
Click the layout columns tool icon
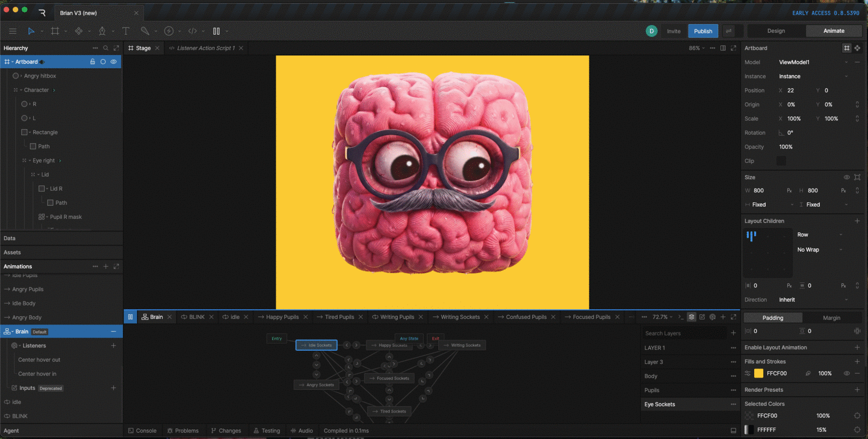pyautogui.click(x=217, y=31)
